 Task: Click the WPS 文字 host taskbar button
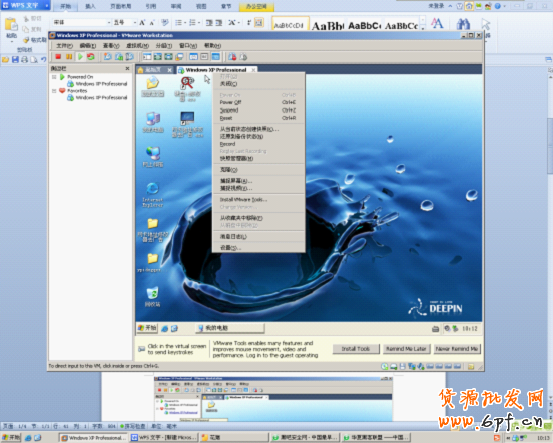(x=164, y=438)
